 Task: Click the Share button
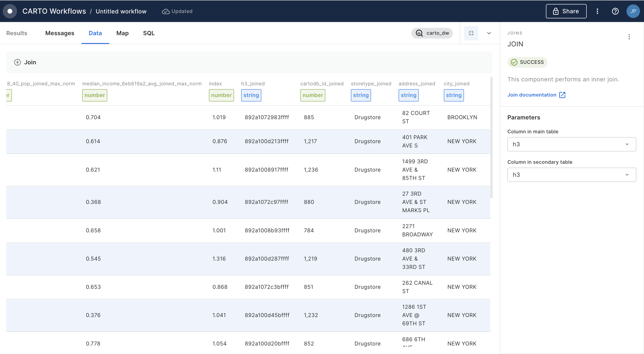click(566, 11)
